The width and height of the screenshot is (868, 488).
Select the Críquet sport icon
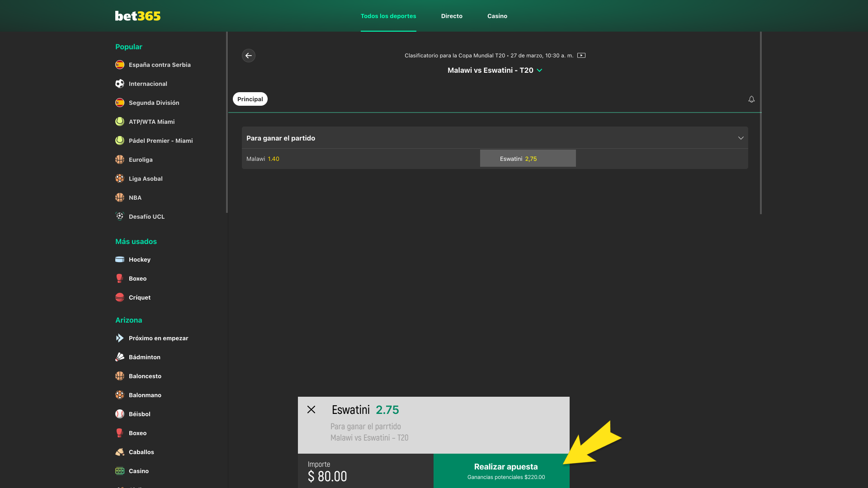tap(119, 297)
